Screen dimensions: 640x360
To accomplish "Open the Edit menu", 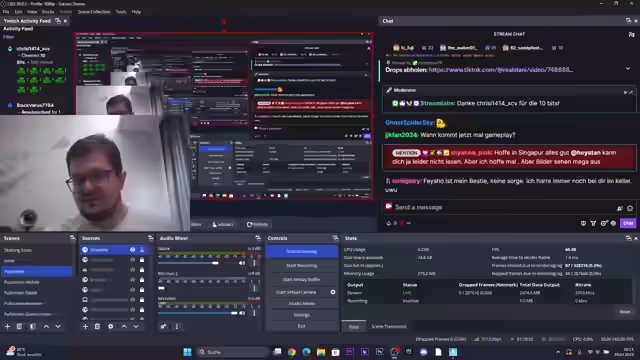I will [18, 12].
